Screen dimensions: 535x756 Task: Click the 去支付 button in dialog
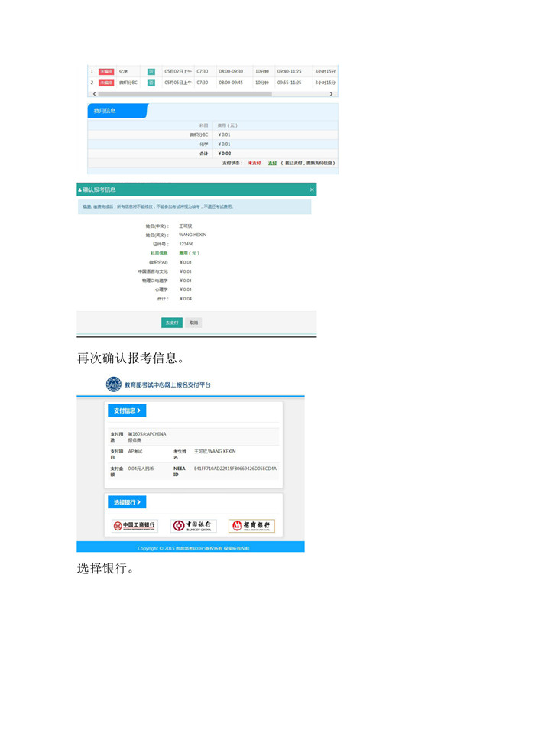click(171, 323)
